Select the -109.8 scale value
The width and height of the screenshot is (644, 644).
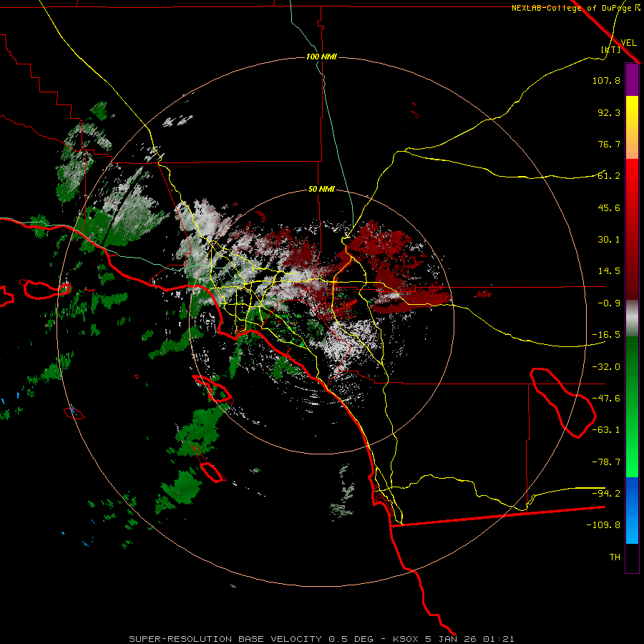[603, 525]
